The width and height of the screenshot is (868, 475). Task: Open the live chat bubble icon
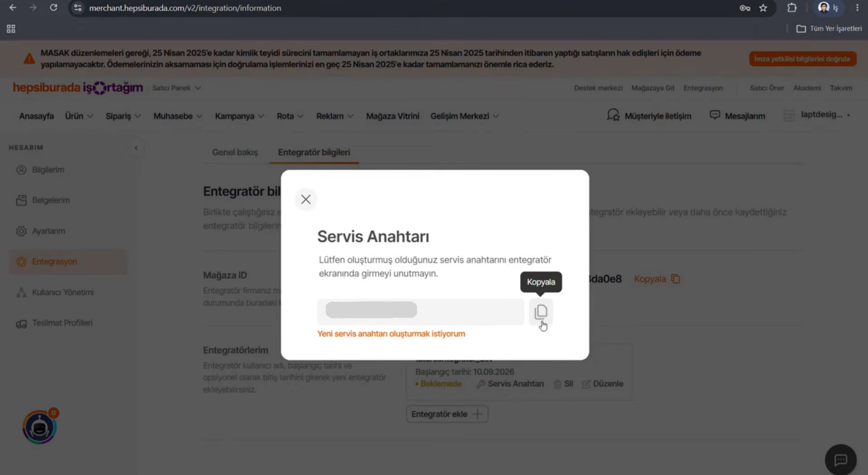coord(840,460)
